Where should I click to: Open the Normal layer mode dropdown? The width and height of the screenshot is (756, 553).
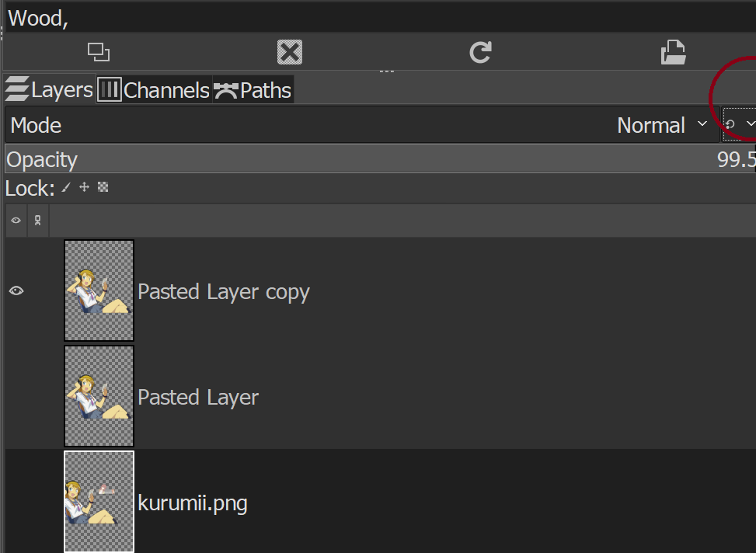(x=662, y=125)
